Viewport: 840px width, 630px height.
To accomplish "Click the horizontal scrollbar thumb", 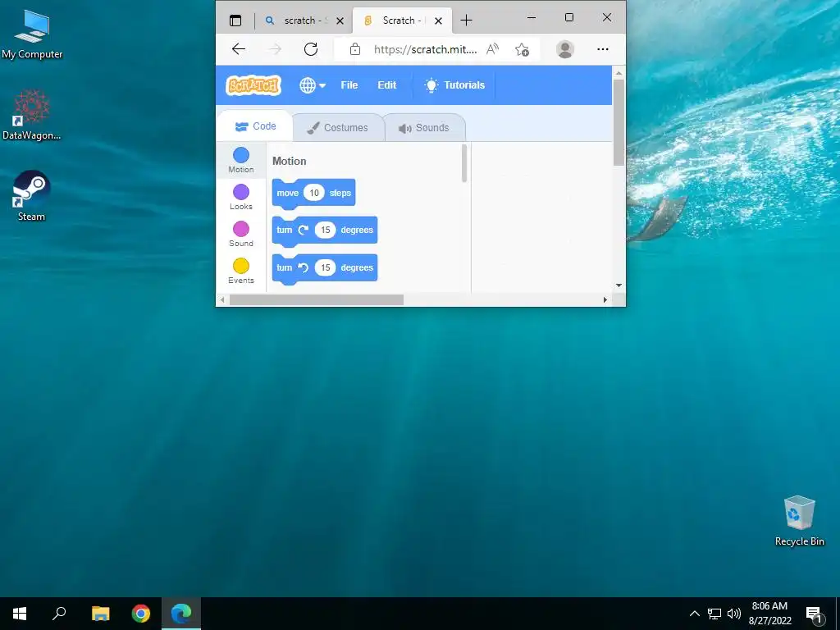I will pos(316,300).
